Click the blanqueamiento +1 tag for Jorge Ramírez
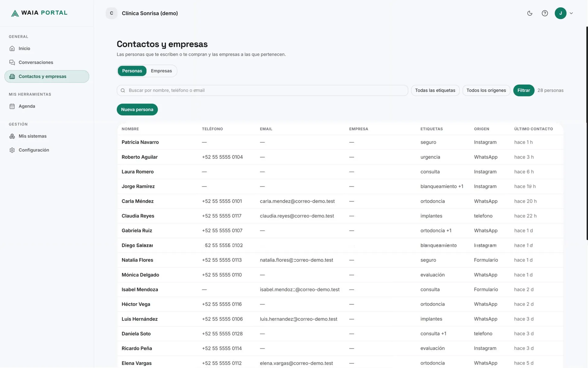Viewport: 588px width, 368px height. pos(442,186)
